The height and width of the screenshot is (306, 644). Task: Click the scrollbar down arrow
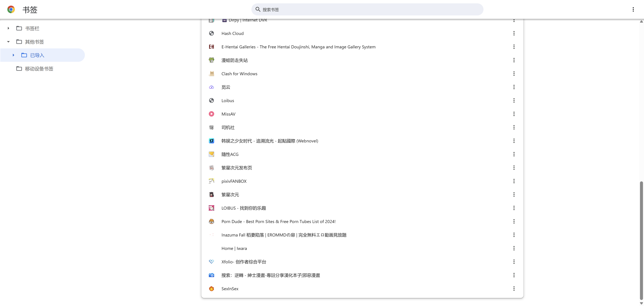(x=641, y=303)
